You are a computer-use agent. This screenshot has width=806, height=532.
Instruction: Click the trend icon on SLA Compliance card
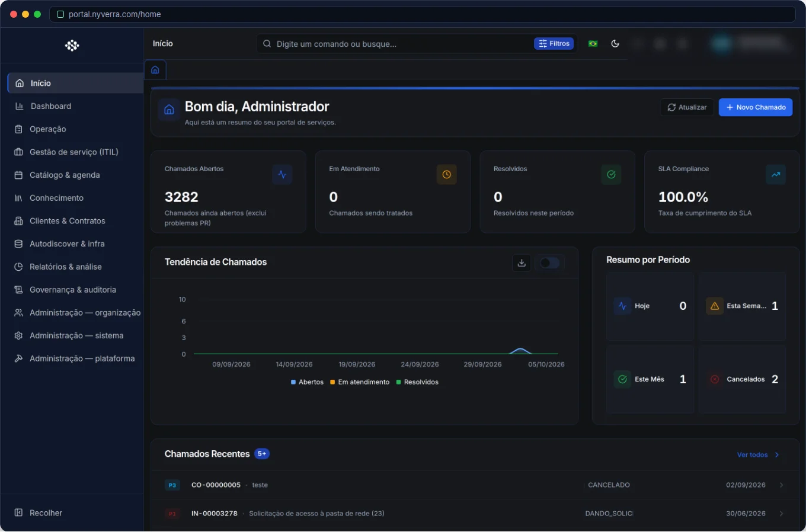click(776, 175)
